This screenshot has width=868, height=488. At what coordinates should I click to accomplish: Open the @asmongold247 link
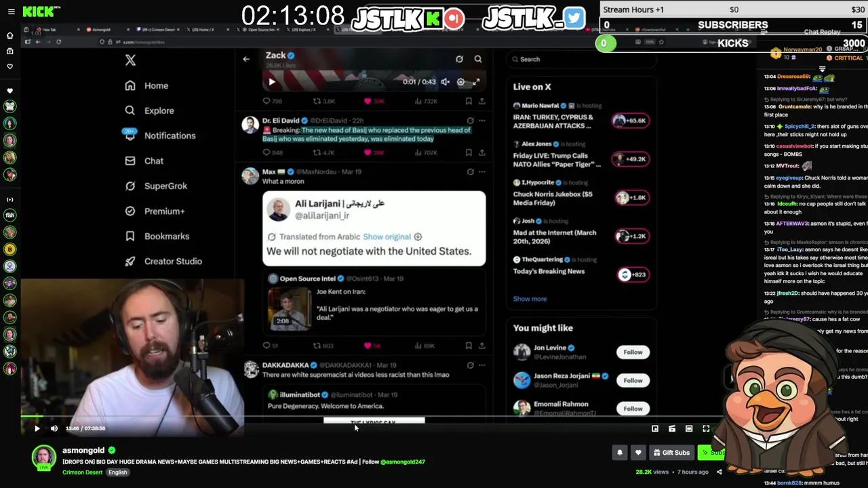coord(402,462)
